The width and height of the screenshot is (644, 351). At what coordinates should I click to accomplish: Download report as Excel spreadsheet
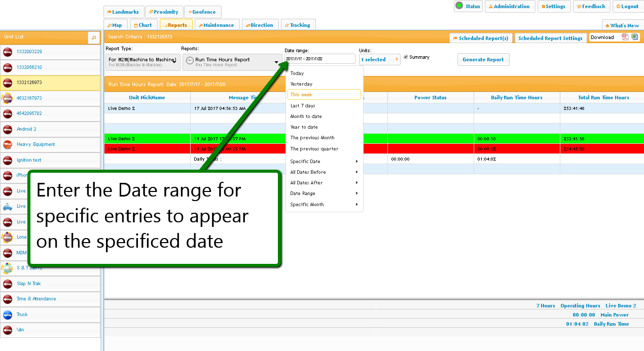point(634,37)
